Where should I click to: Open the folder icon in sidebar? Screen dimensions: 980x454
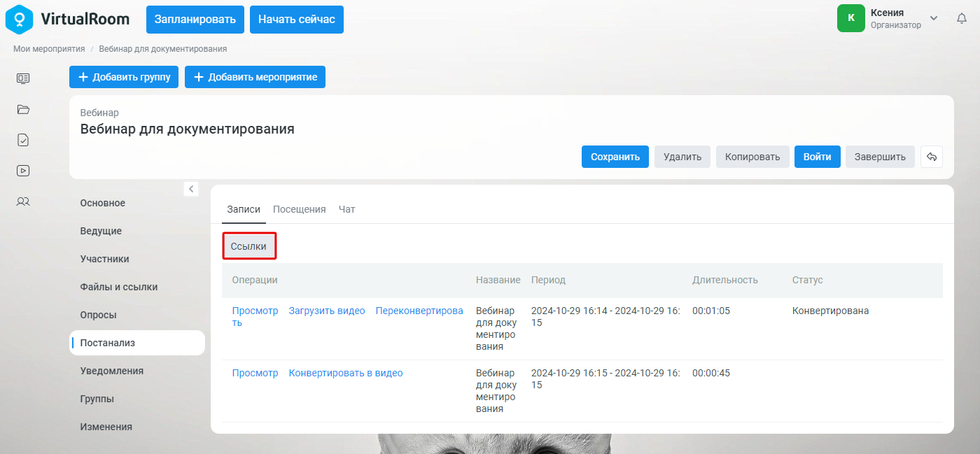[x=23, y=109]
